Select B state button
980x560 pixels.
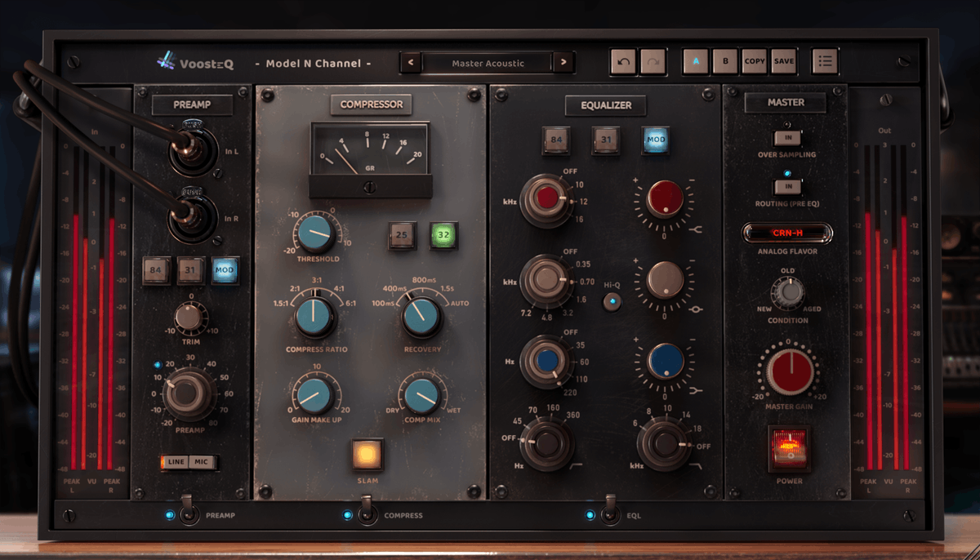[724, 61]
